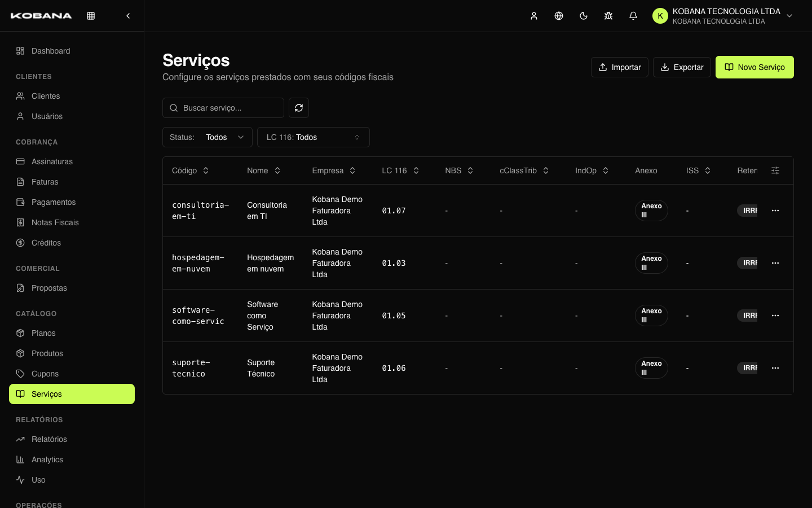Open the user profile icon in the top bar
Screen dimensions: 812x508
pos(534,16)
